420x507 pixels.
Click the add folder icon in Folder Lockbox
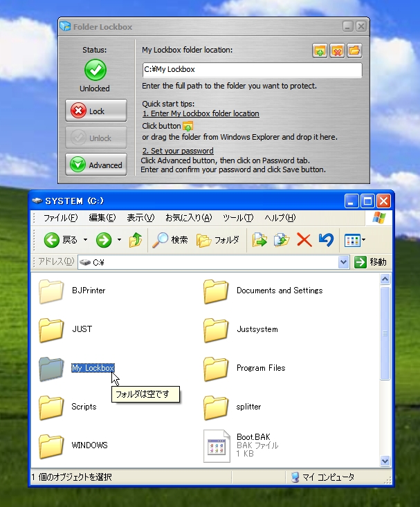pos(320,50)
